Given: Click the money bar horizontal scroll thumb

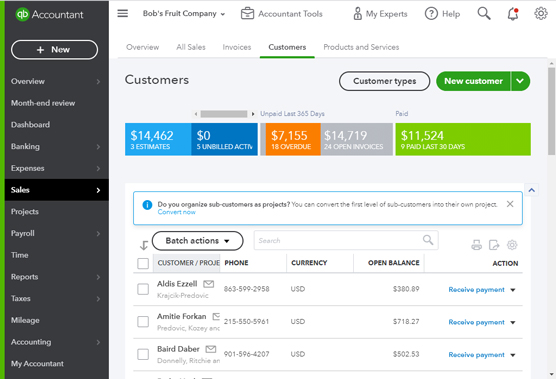Looking at the screenshot, I should [x=224, y=114].
